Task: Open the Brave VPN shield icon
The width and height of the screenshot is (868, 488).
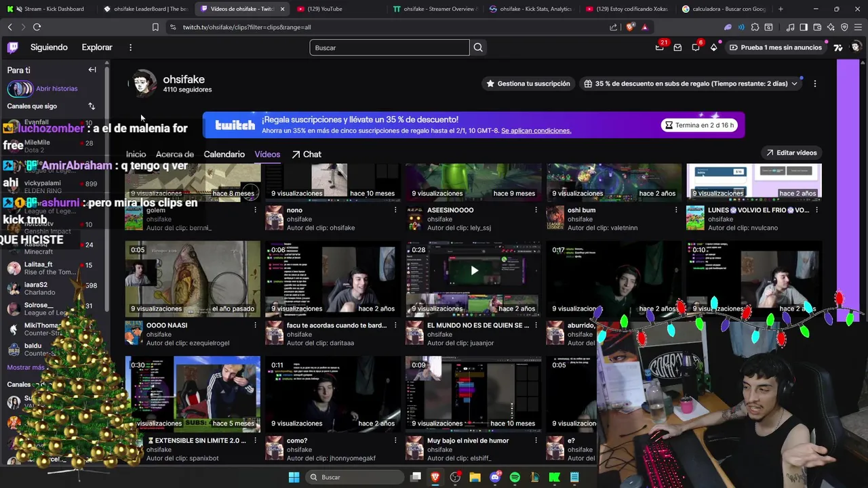Action: (844, 27)
